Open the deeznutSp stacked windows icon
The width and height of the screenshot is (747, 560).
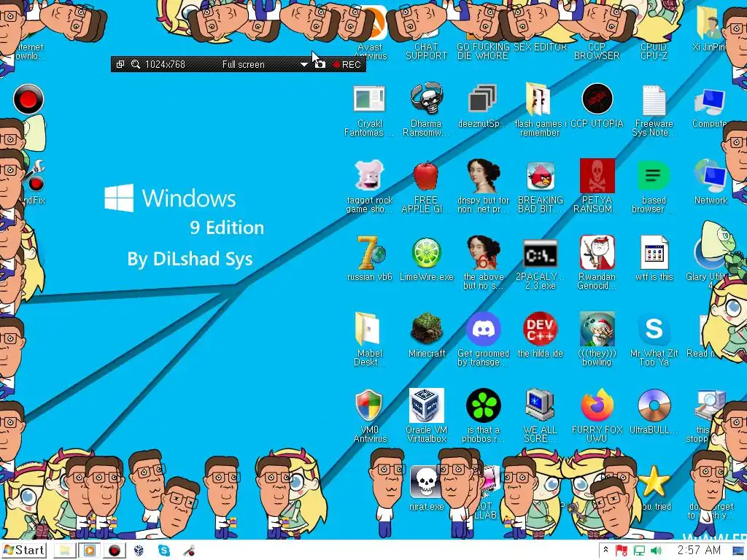tap(483, 99)
